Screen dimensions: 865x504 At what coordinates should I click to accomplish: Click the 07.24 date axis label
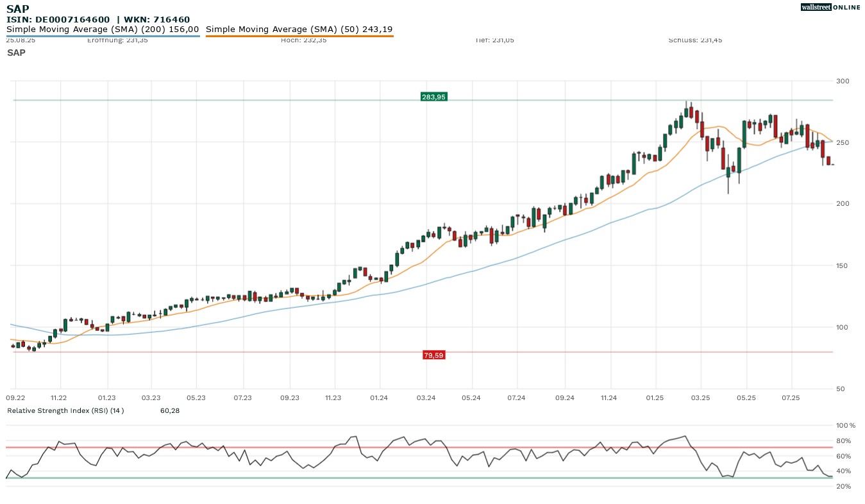[x=516, y=398]
